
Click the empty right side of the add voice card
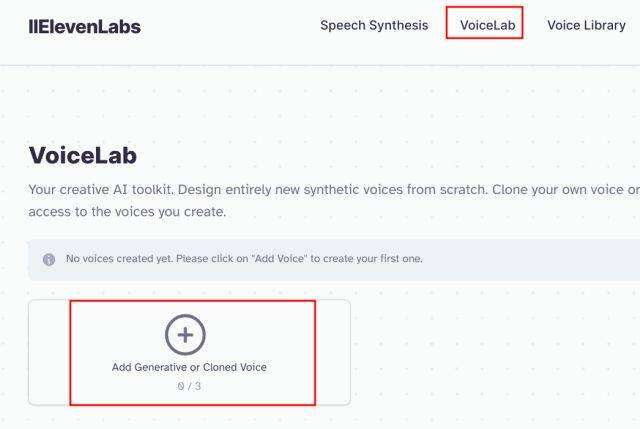332,352
